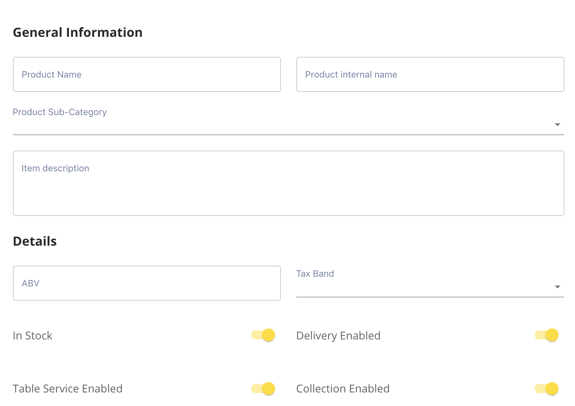Click the Product Sub-Category label text
This screenshot has height=406, width=575.
point(60,112)
